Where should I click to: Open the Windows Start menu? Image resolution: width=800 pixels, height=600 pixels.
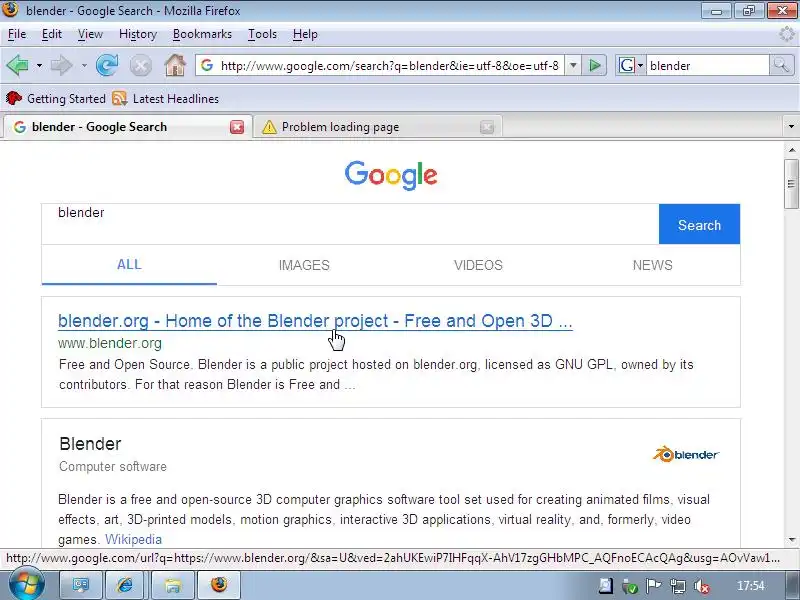coord(27,585)
